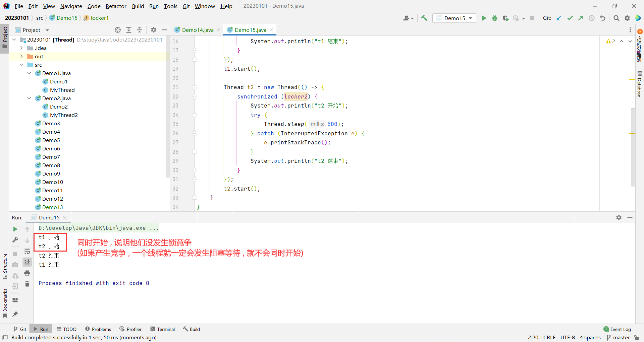The image size is (644, 342).
Task: Hide the Run panel minus icon
Action: click(630, 217)
